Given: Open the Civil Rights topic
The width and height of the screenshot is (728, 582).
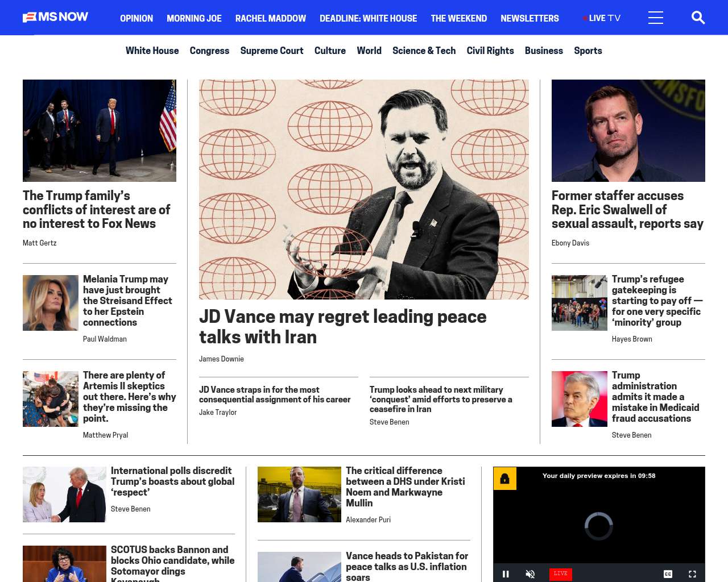Looking at the screenshot, I should pos(490,51).
